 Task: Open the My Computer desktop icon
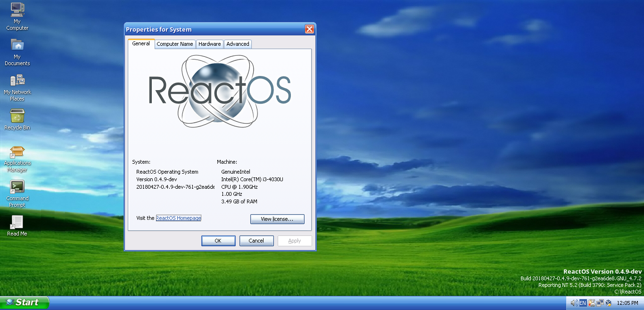pos(17,17)
